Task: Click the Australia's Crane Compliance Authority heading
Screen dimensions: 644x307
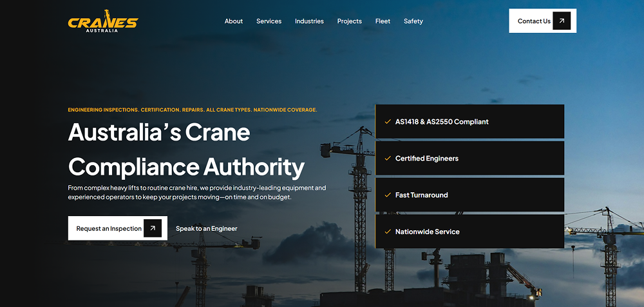Action: click(187, 150)
